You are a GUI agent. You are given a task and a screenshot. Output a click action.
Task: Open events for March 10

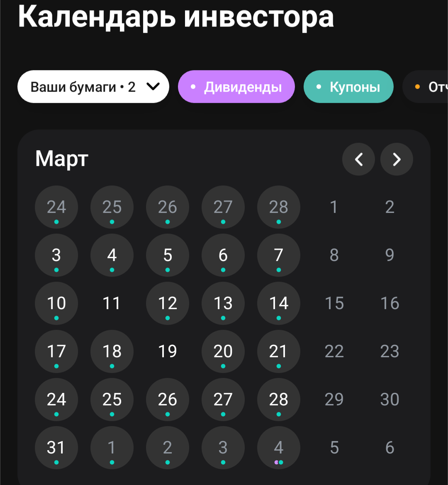56,303
